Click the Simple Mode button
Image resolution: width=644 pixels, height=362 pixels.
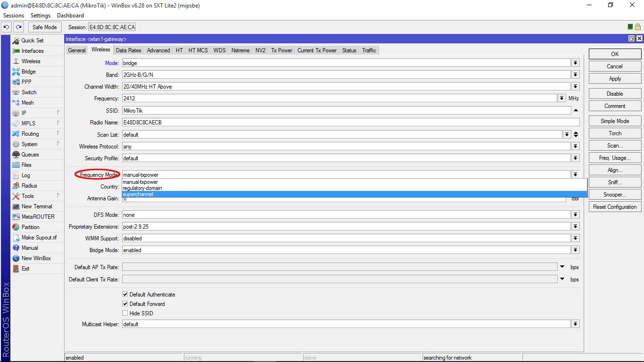point(615,121)
